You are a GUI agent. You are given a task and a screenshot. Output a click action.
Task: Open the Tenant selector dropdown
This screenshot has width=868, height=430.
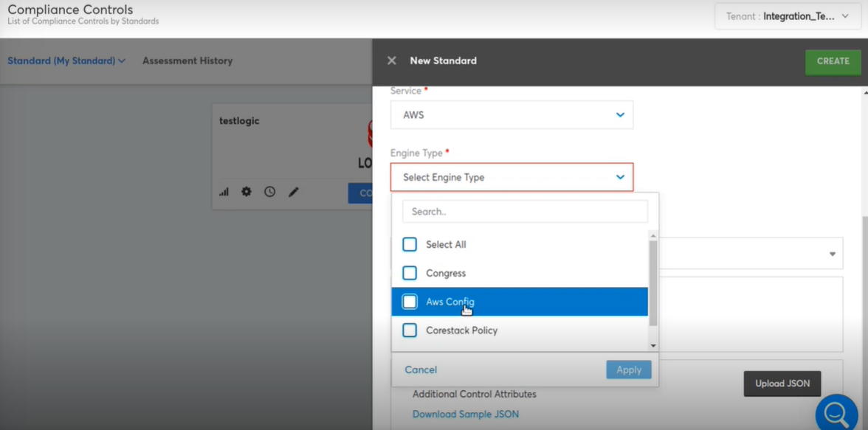[788, 17]
